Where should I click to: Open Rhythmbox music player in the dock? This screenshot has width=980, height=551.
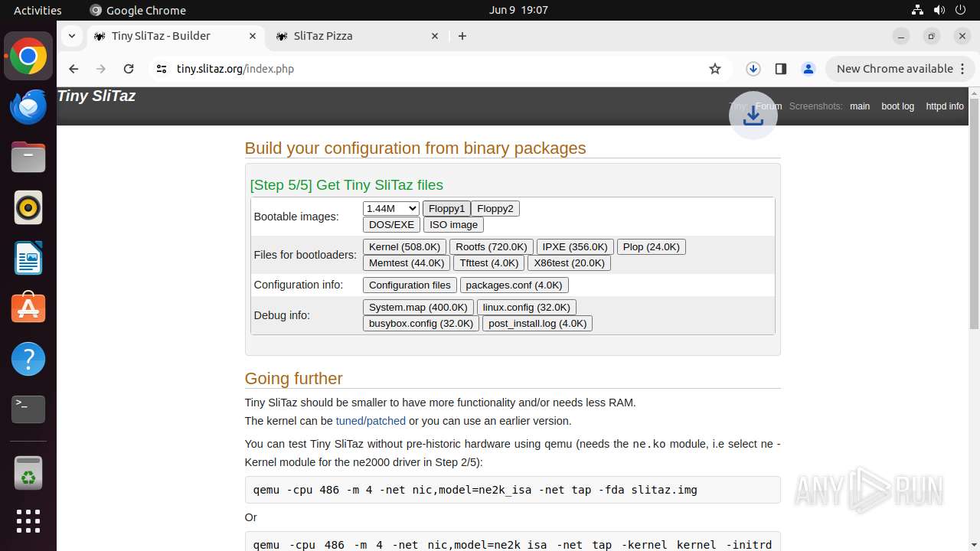coord(28,207)
